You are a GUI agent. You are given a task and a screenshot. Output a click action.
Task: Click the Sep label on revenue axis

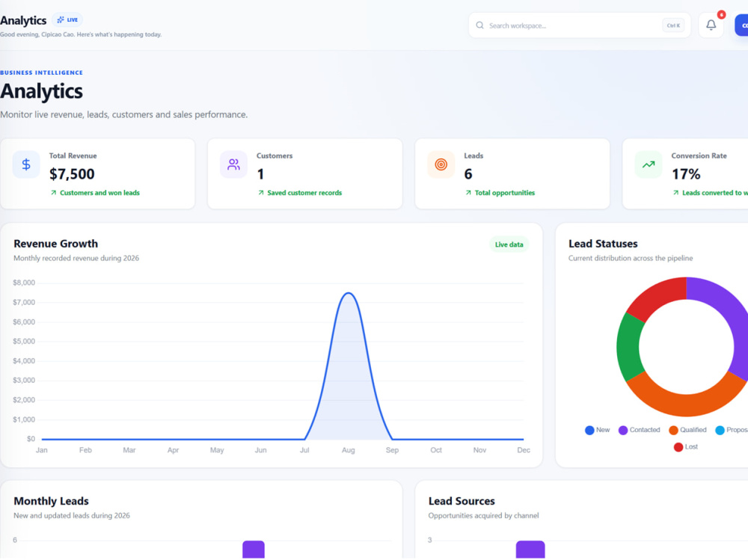point(392,450)
